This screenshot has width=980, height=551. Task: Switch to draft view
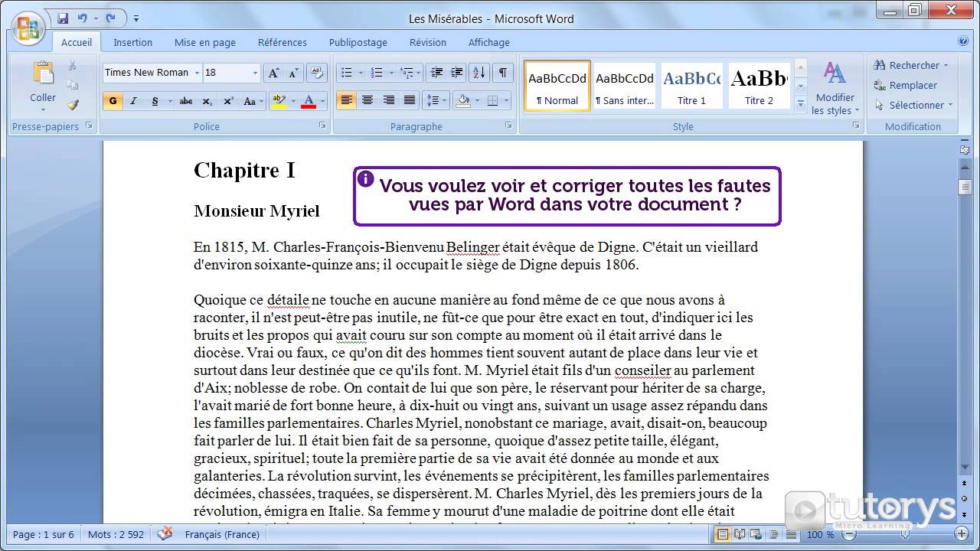[x=789, y=534]
